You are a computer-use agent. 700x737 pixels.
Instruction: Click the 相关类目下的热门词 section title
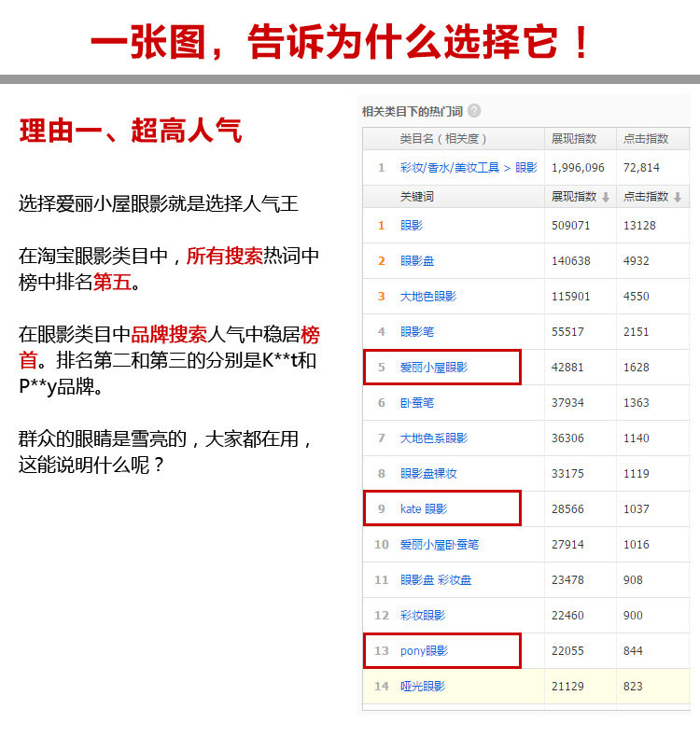(413, 111)
